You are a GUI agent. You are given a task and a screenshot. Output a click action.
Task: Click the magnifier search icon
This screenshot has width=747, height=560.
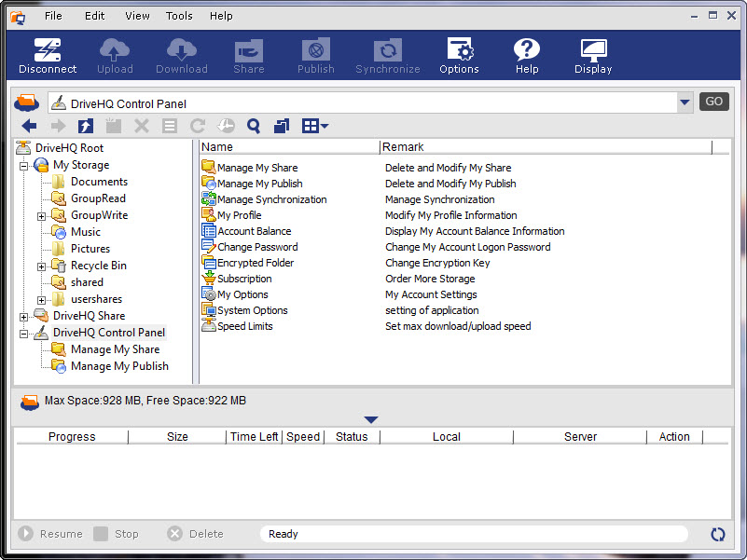pyautogui.click(x=253, y=126)
